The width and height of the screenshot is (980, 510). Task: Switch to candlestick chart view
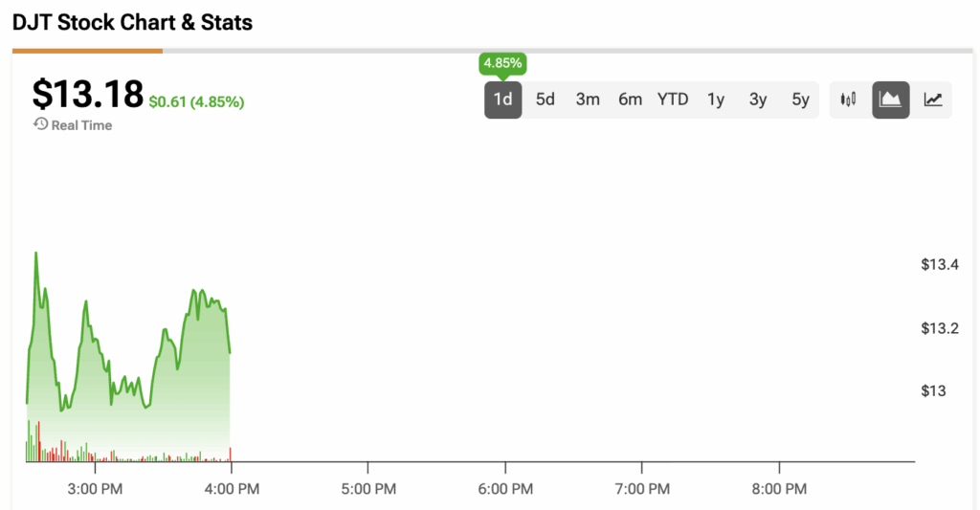click(848, 100)
